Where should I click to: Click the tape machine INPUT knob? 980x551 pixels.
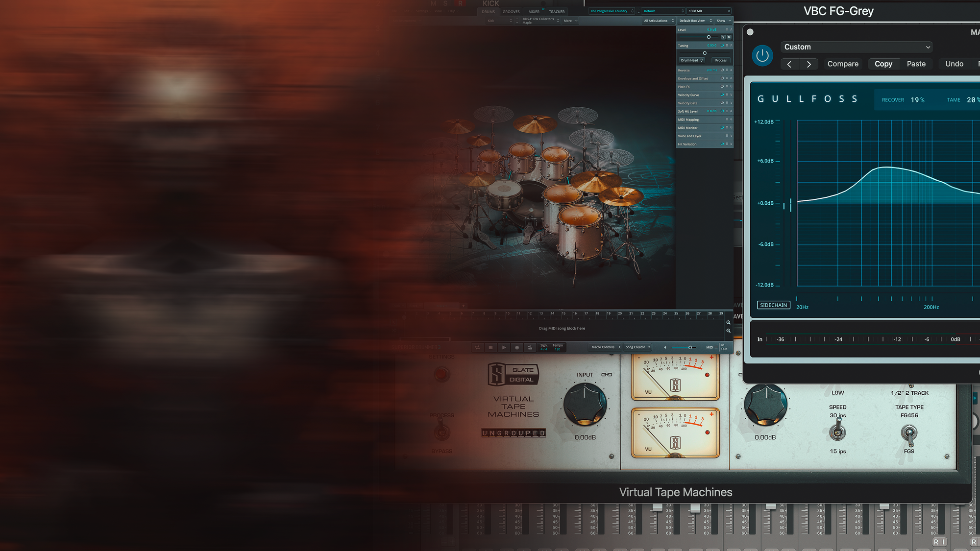(585, 405)
